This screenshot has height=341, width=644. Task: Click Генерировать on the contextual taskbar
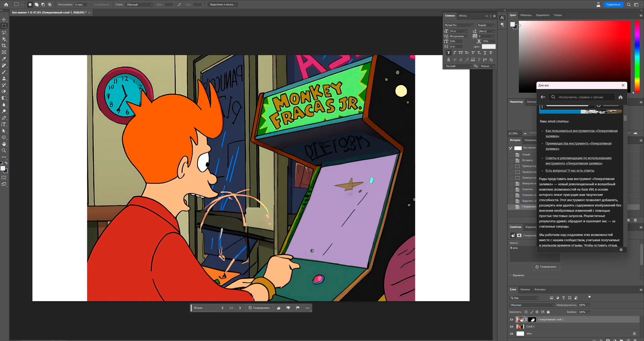coord(259,308)
